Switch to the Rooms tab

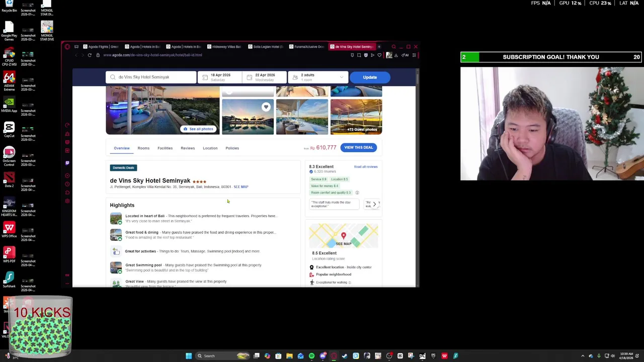click(143, 148)
